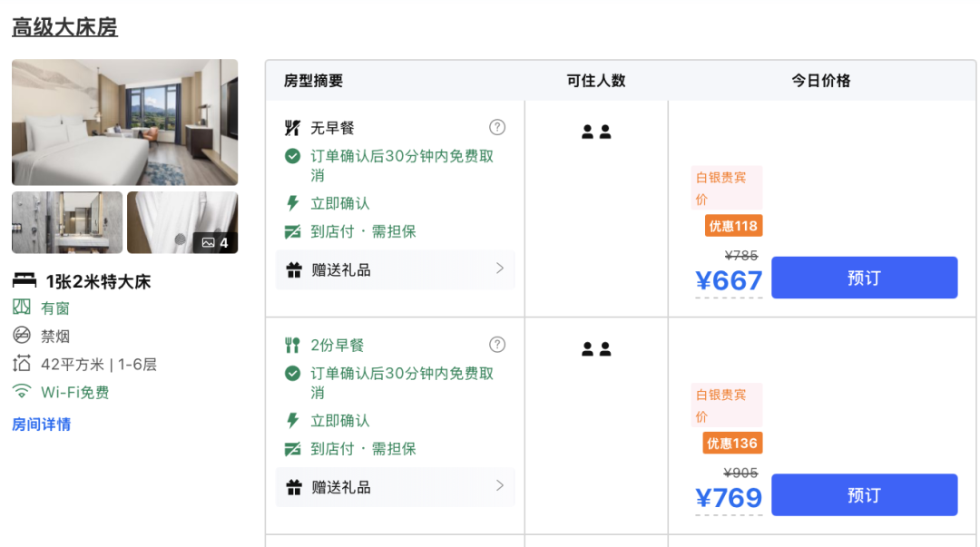Click the 2份早餐 utensils icon

(x=292, y=345)
